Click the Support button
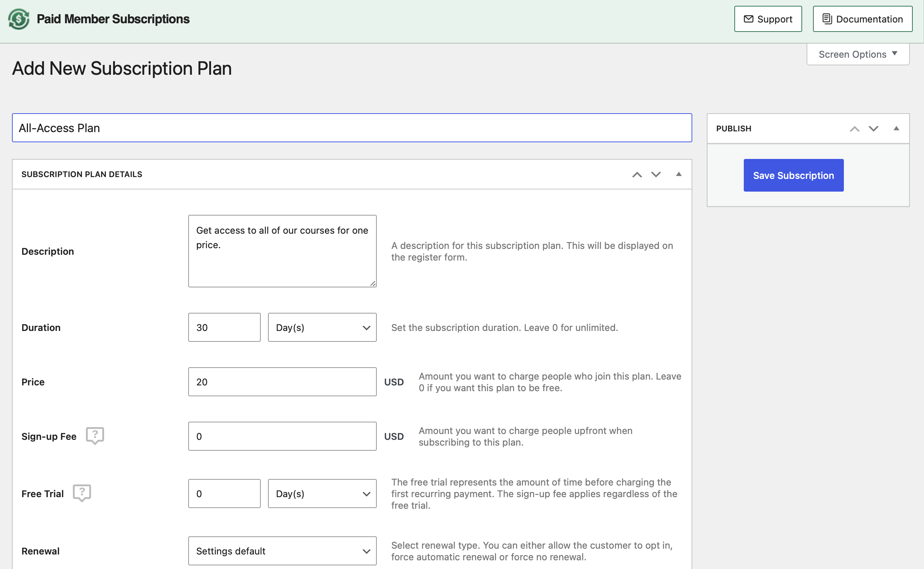 (x=768, y=19)
